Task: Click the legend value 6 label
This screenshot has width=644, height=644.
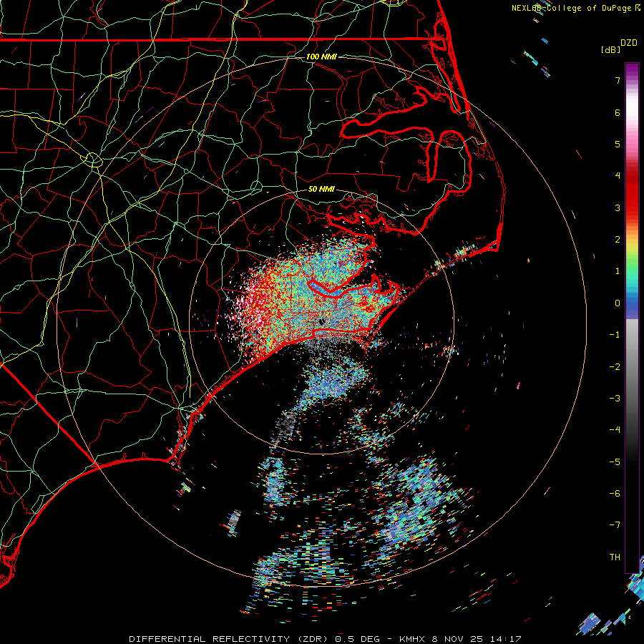Action: point(618,112)
